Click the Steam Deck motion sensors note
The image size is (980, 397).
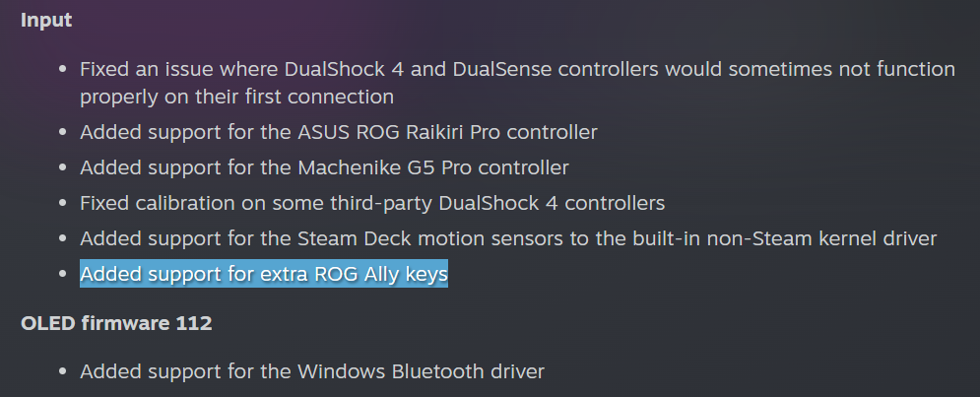(507, 238)
